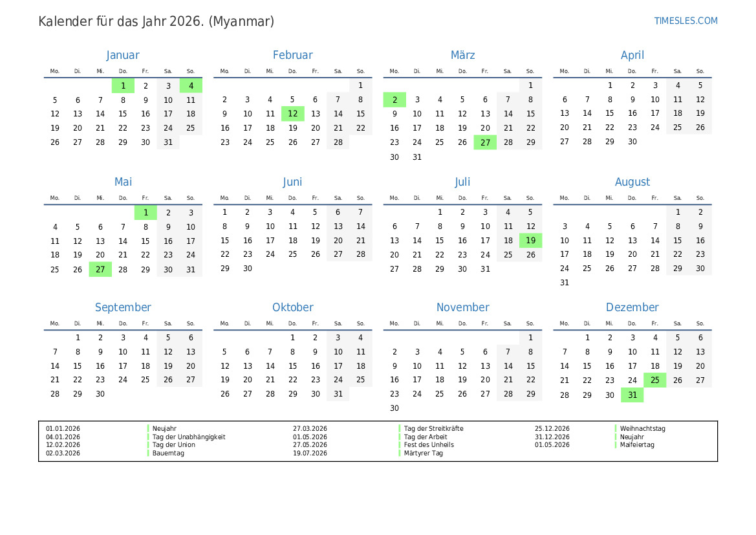Click highlighted 12 in Februar

click(x=292, y=114)
